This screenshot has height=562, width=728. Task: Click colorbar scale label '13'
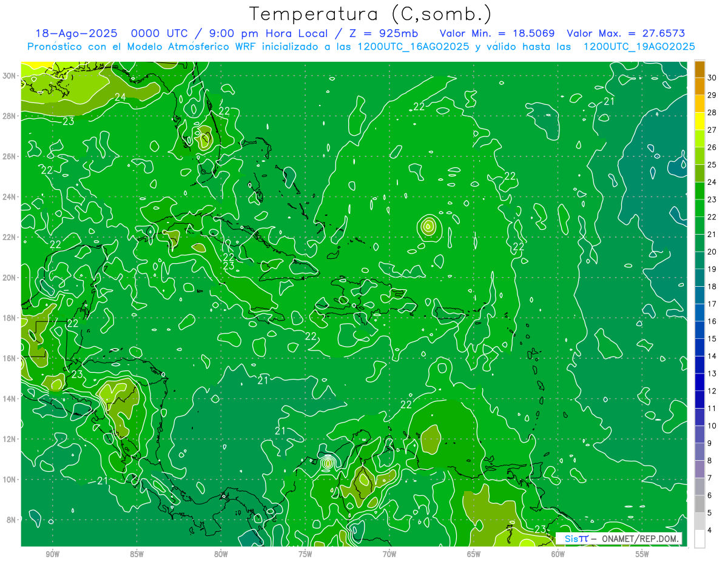point(712,373)
